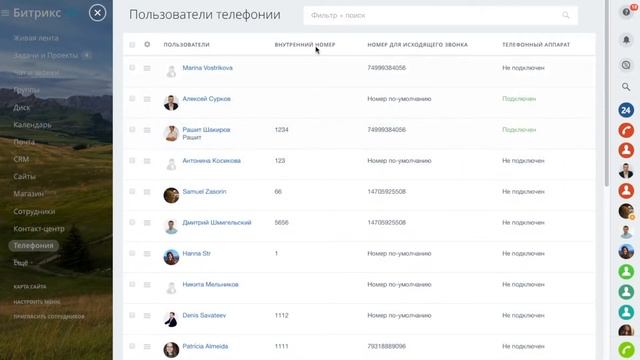The width and height of the screenshot is (640, 360).
Task: Open the help question mark icon
Action: pyautogui.click(x=626, y=12)
